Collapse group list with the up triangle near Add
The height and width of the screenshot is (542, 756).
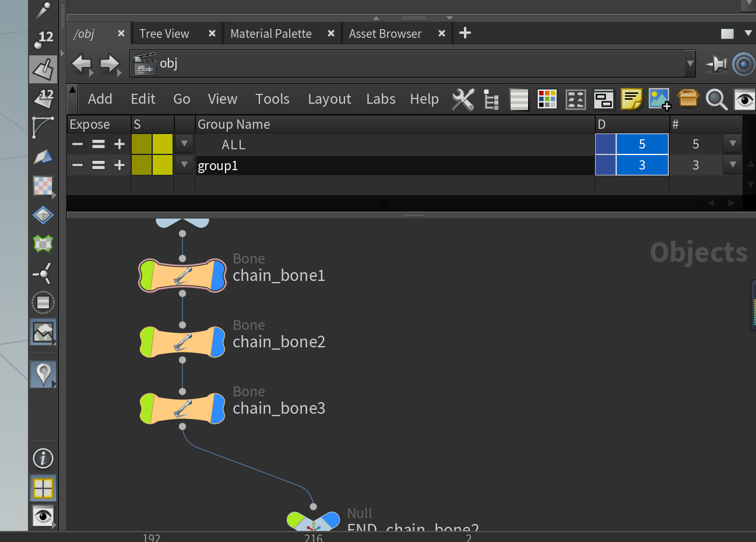pyautogui.click(x=73, y=90)
